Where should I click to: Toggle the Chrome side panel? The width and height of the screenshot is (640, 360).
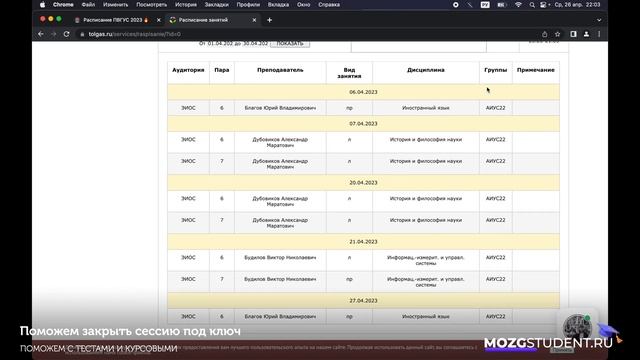[x=573, y=34]
